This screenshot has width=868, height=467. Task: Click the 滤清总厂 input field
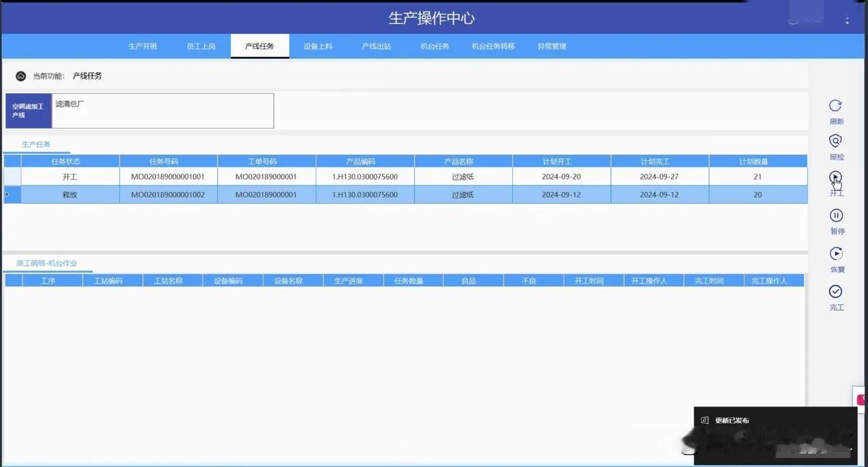163,110
